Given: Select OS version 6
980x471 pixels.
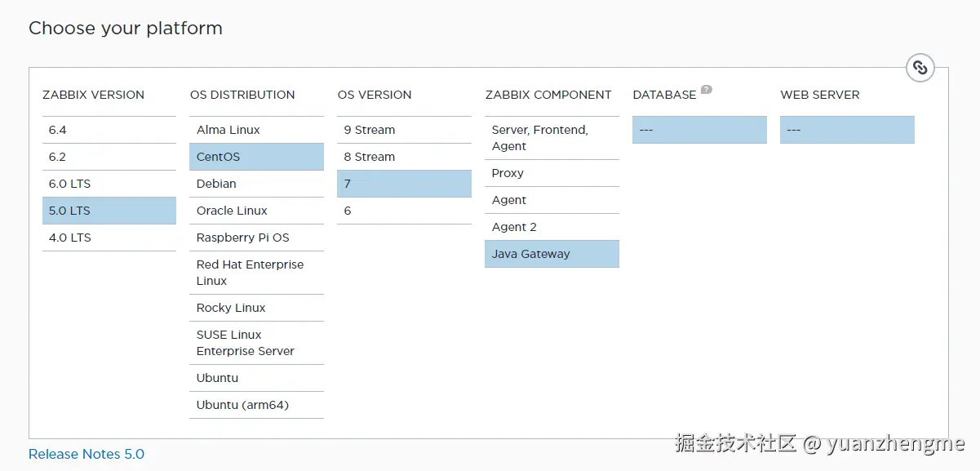Looking at the screenshot, I should coord(404,211).
